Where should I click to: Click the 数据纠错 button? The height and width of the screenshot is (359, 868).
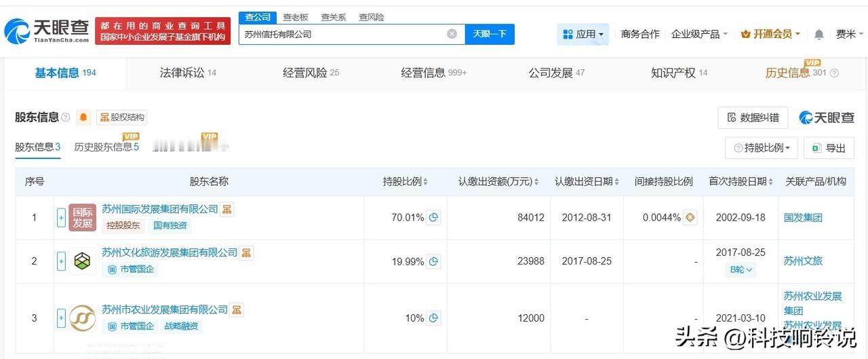(x=753, y=117)
